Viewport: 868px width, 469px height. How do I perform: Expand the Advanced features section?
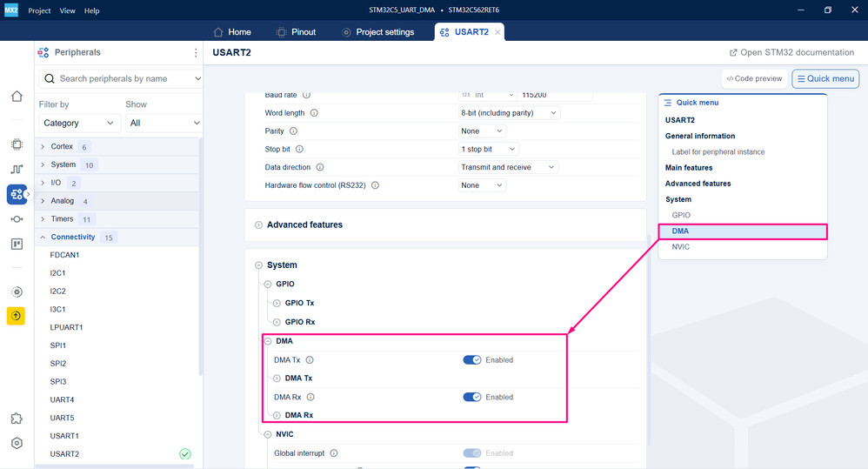click(258, 224)
